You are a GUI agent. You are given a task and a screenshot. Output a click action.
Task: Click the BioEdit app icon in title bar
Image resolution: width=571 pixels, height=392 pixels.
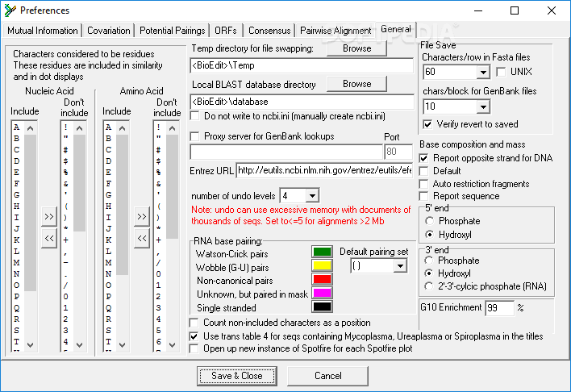(x=10, y=10)
